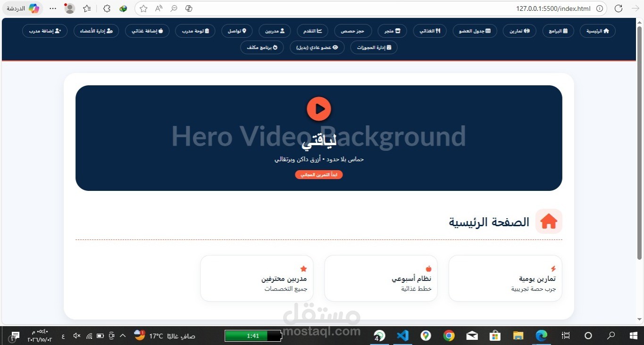Image resolution: width=644 pixels, height=345 pixels.
Task: Add this page to favorites star
Action: click(x=143, y=8)
